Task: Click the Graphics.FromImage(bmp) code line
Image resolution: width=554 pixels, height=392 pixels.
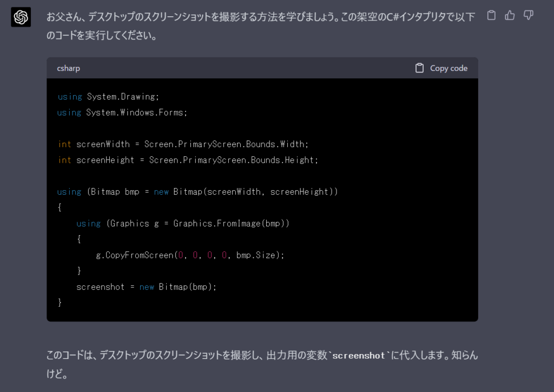Action: (183, 223)
